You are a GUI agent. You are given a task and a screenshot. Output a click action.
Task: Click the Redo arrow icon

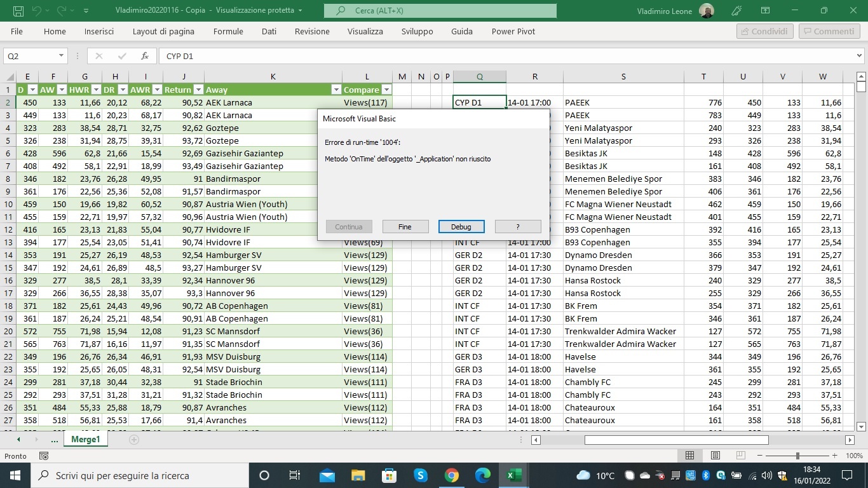click(x=62, y=11)
